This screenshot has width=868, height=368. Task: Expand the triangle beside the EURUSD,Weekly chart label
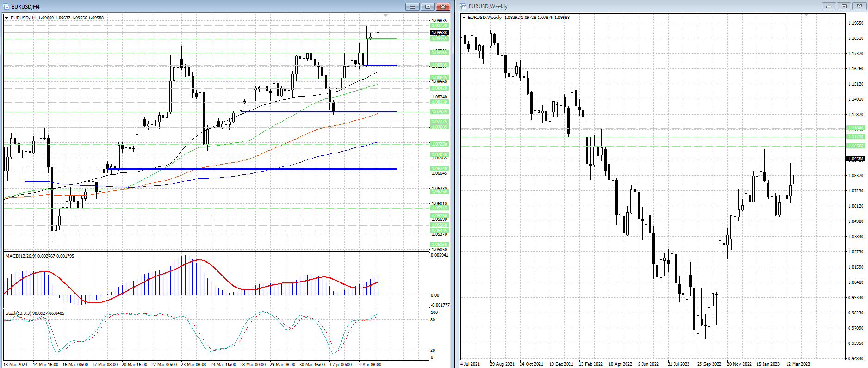[x=464, y=18]
